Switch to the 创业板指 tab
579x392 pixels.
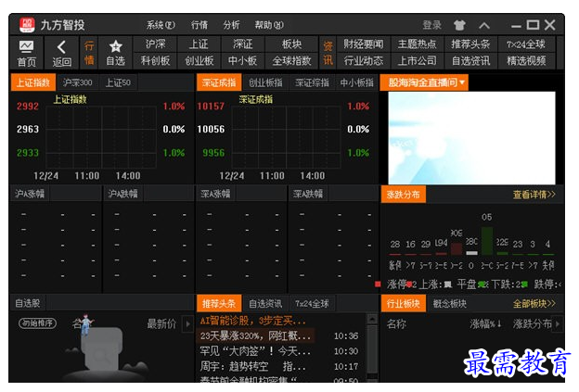tap(265, 82)
